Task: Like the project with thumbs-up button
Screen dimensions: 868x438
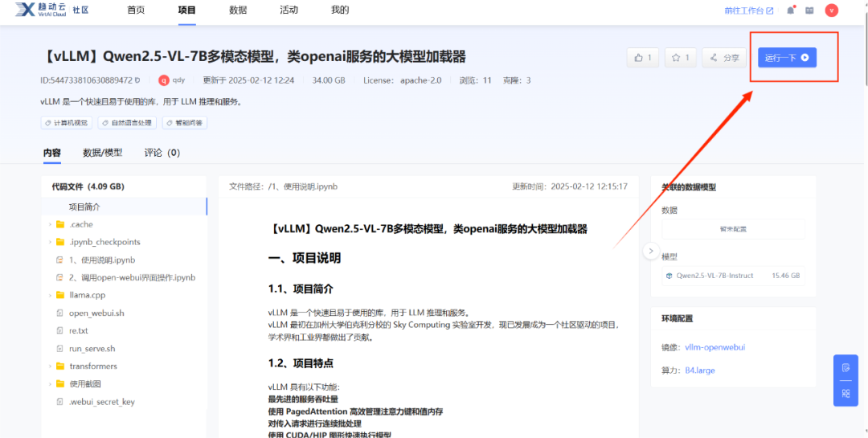Action: point(643,58)
